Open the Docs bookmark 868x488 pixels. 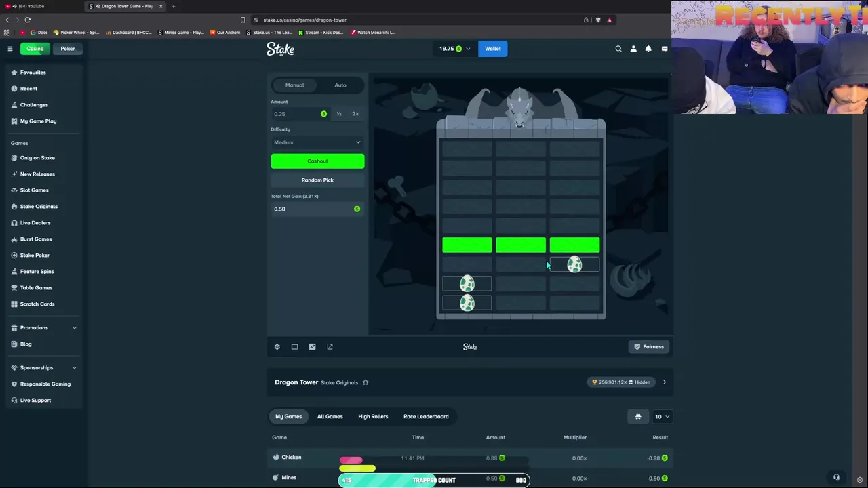click(x=39, y=33)
